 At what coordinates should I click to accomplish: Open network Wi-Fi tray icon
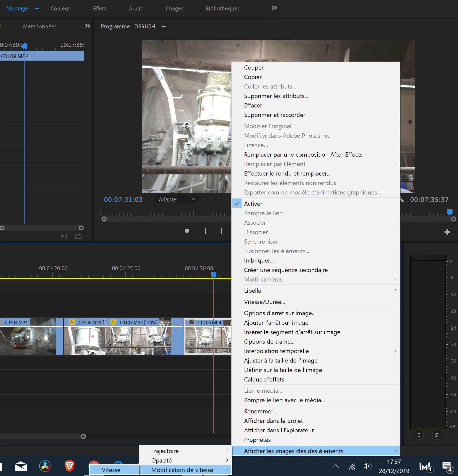point(353,466)
